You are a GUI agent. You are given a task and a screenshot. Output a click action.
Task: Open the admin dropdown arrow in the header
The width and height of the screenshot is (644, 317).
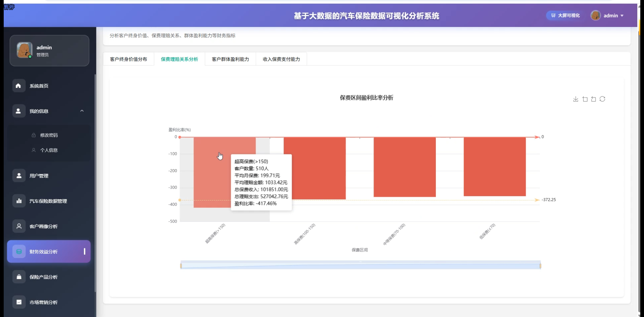point(622,16)
